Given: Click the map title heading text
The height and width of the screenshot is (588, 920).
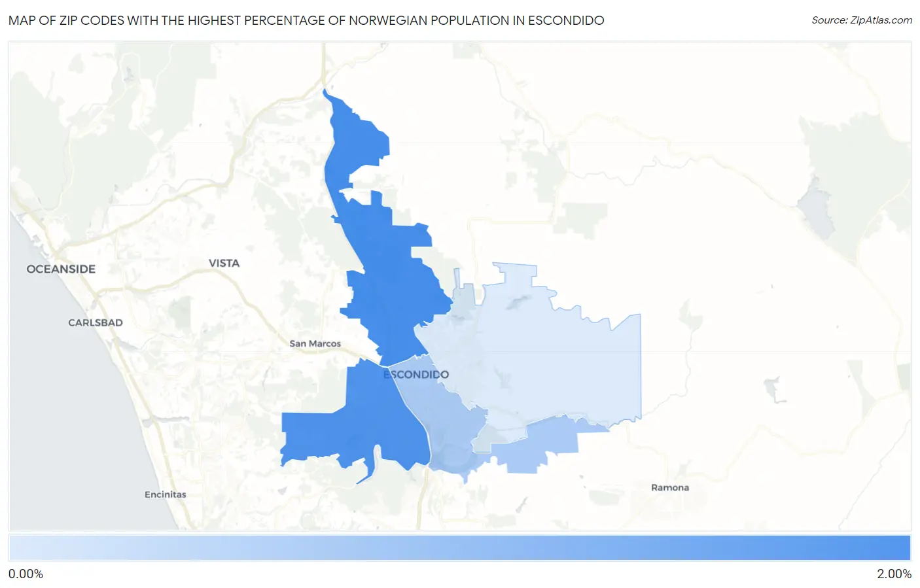Looking at the screenshot, I should coord(306,20).
